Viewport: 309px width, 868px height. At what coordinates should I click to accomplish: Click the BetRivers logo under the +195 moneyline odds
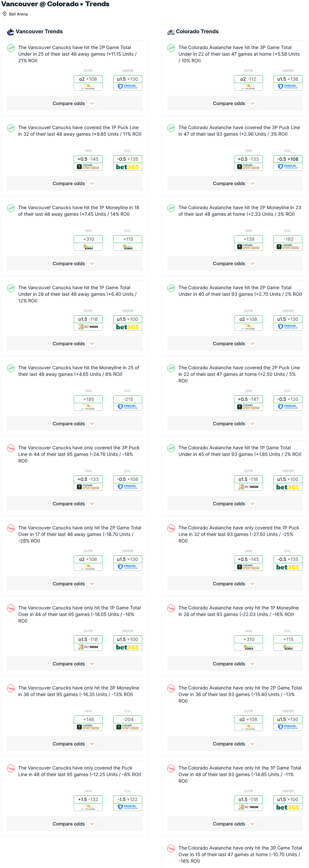88,407
